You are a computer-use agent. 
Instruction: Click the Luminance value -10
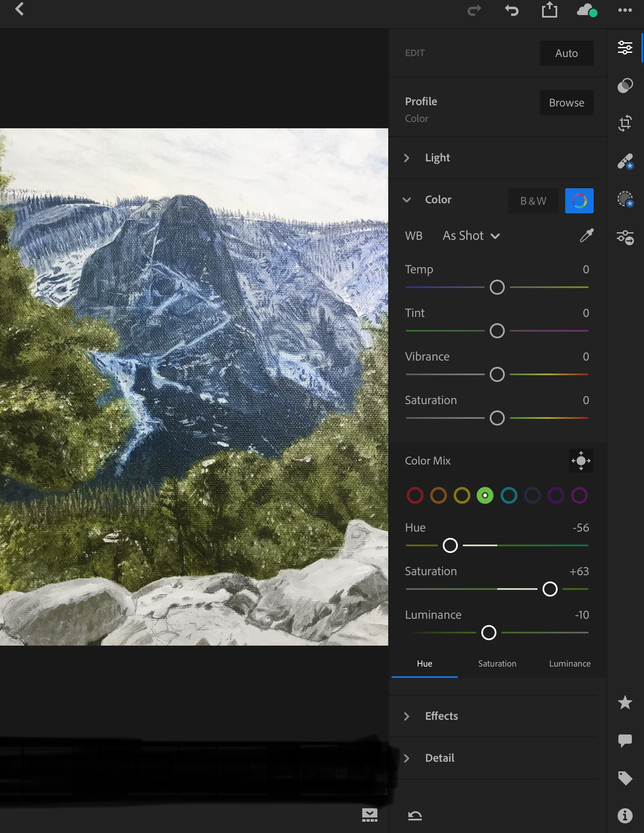(x=582, y=615)
